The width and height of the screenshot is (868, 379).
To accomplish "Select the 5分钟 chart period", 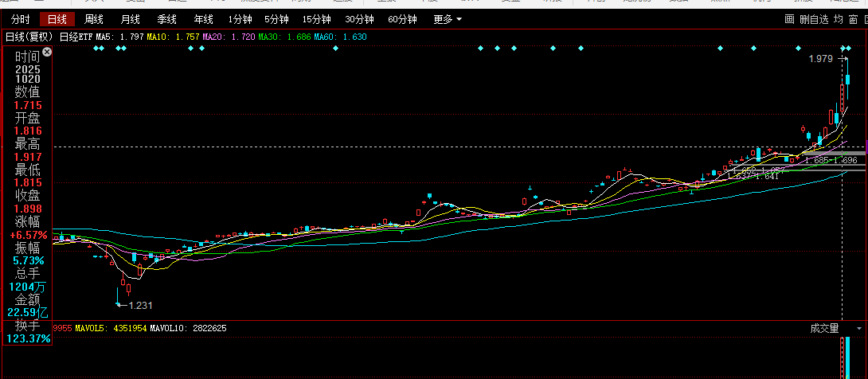I will click(276, 18).
